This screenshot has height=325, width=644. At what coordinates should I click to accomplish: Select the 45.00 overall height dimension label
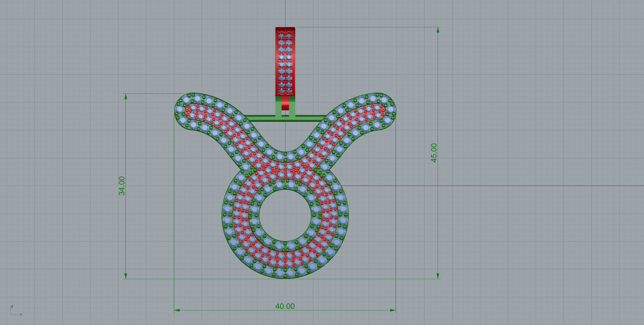coord(434,153)
